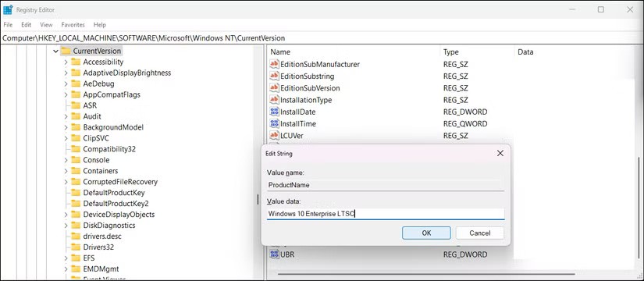Select the EditionSubVersion string value icon
This screenshot has width=644, height=281.
click(274, 88)
